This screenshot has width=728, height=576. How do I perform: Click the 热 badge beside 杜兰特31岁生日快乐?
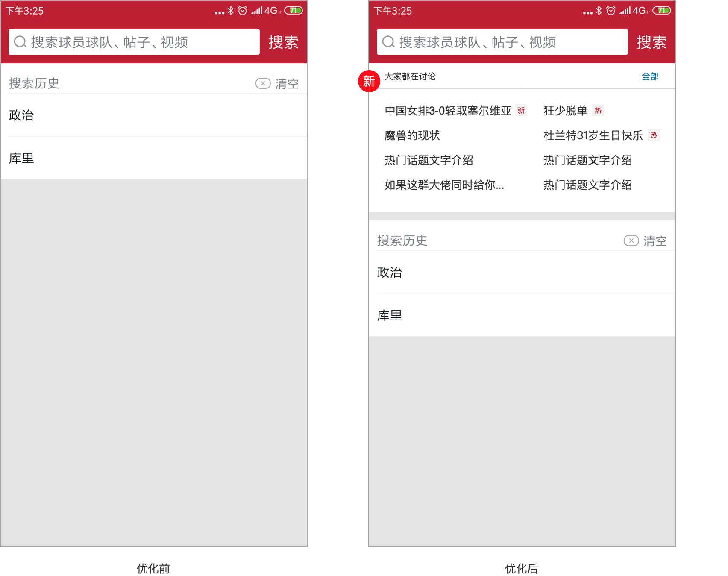coord(654,135)
